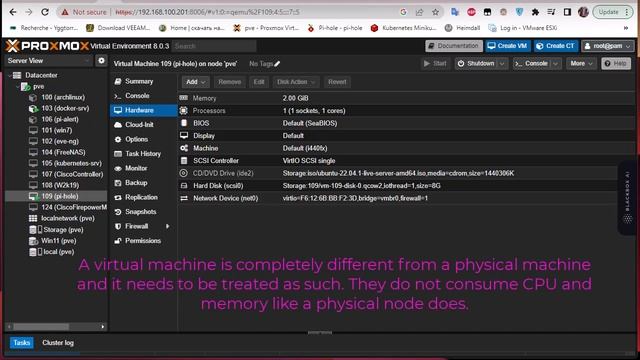Image resolution: width=640 pixels, height=360 pixels.
Task: Open the Task History tab
Action: [143, 154]
